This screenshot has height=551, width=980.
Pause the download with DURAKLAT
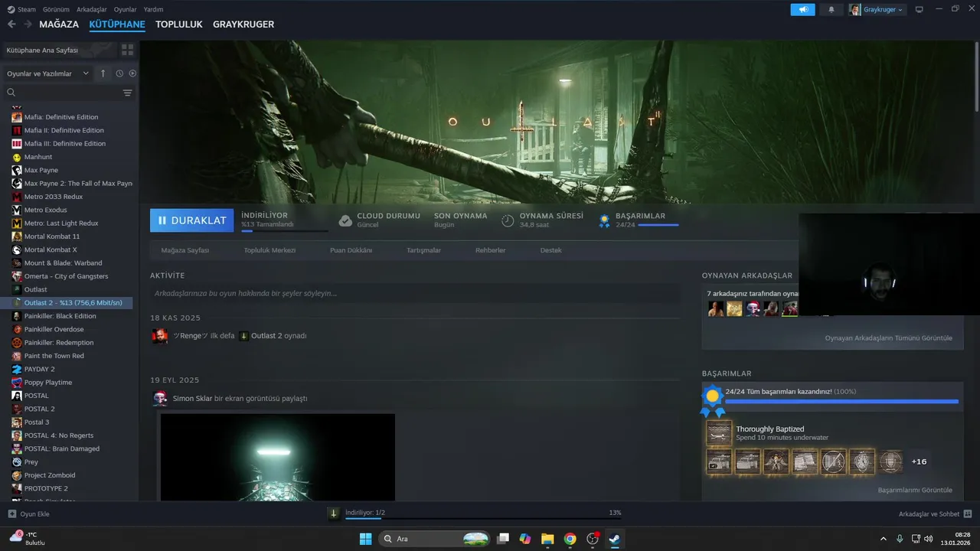point(192,220)
